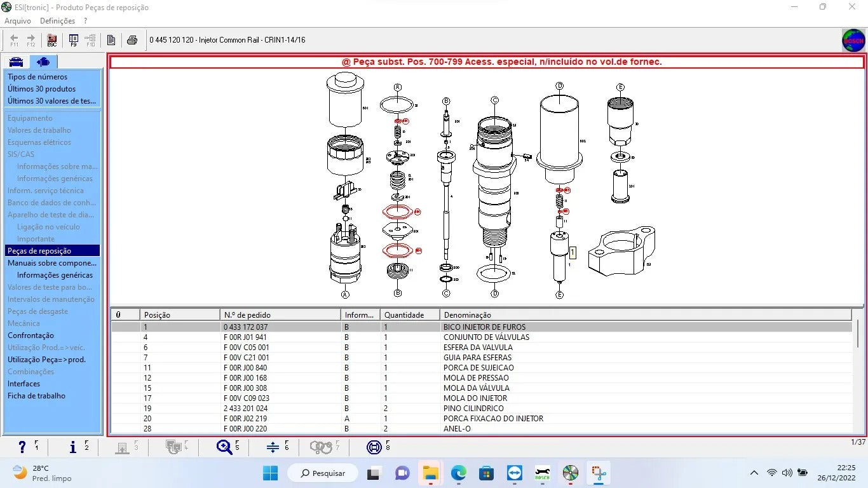Click the F8 Bosch logo icon

(x=374, y=447)
